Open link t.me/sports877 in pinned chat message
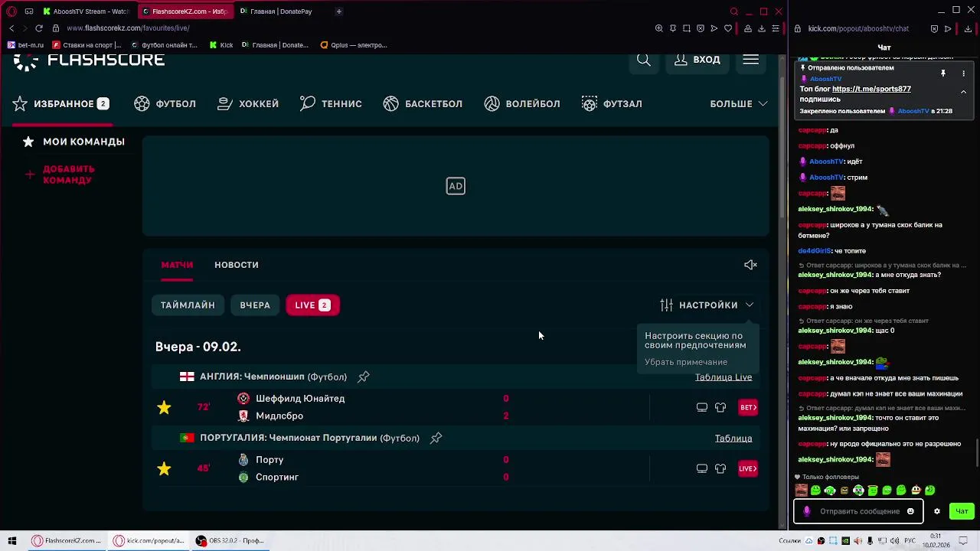Screen dimensions: 980x551 871,89
